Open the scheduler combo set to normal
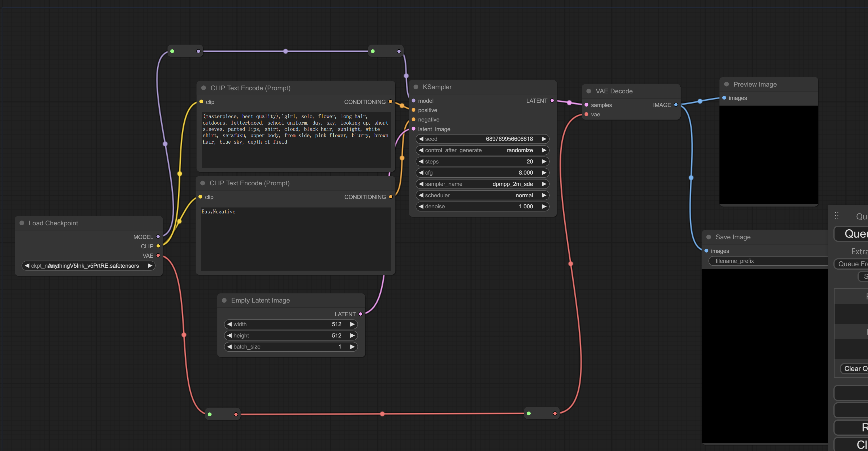This screenshot has height=451, width=868. [x=482, y=195]
